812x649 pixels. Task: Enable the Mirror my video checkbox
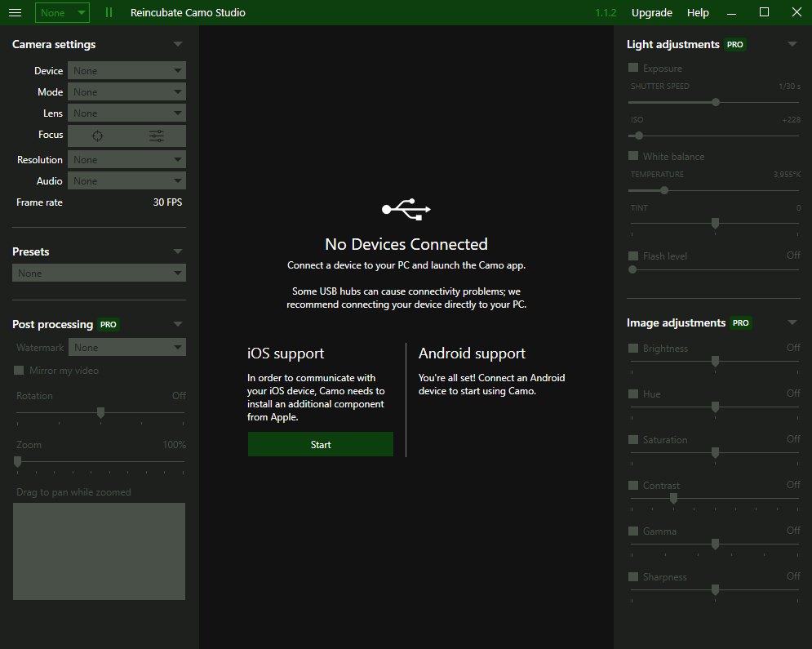(x=20, y=371)
